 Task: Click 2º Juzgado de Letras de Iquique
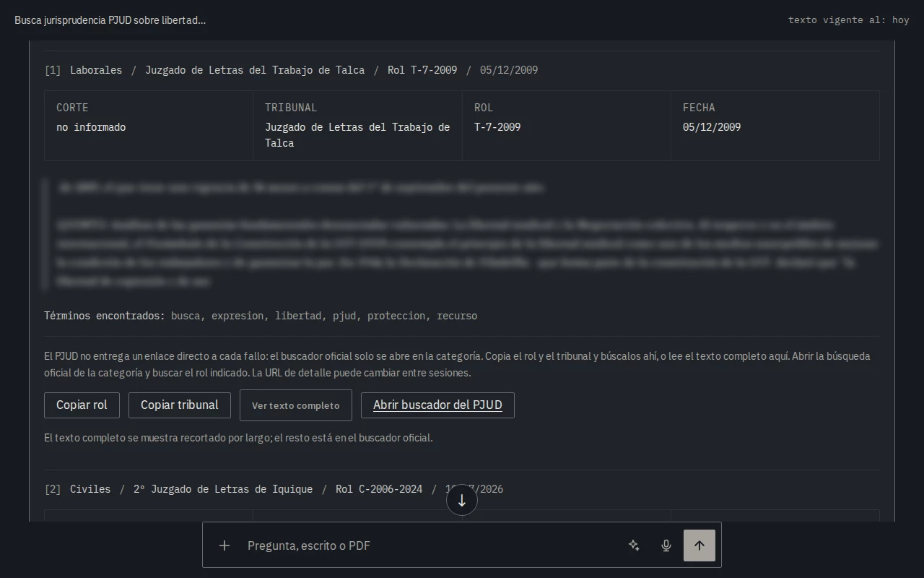coord(223,489)
